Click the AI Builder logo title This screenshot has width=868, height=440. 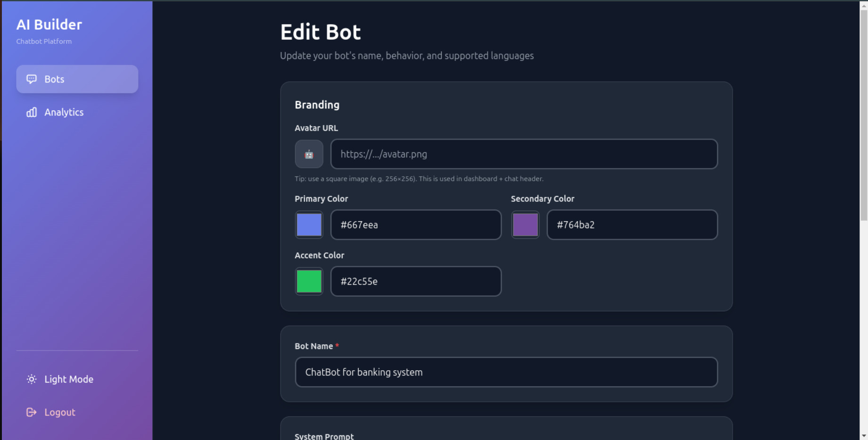point(49,25)
